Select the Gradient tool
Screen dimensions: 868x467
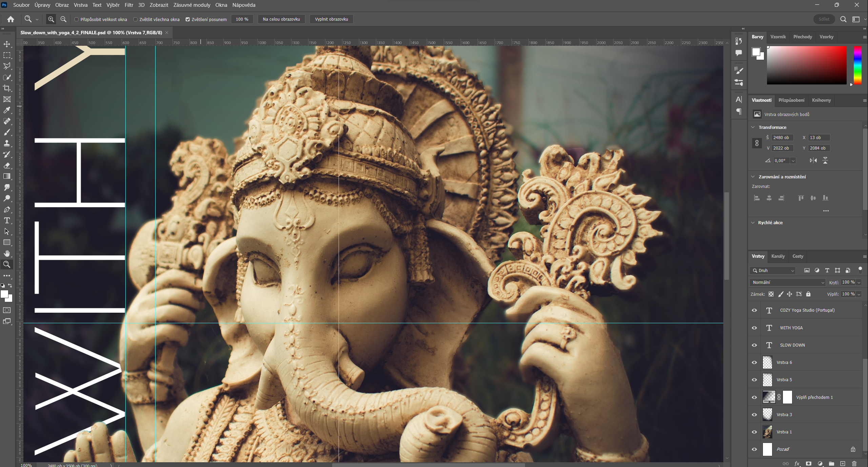pos(7,176)
